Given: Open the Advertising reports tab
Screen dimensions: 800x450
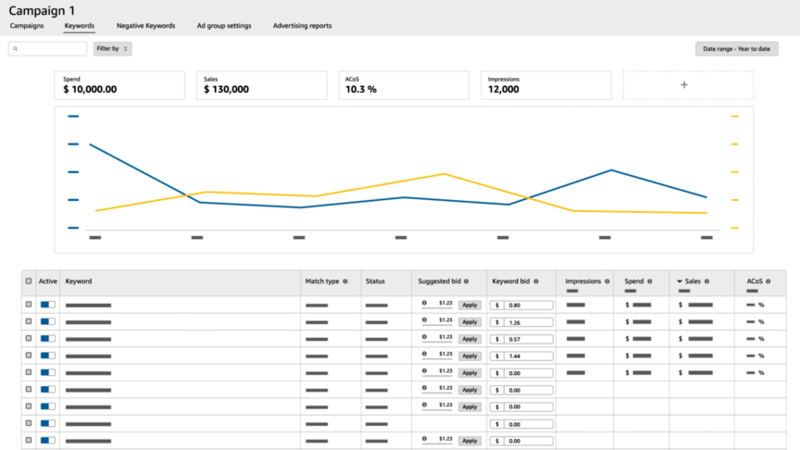Looking at the screenshot, I should coord(303,25).
